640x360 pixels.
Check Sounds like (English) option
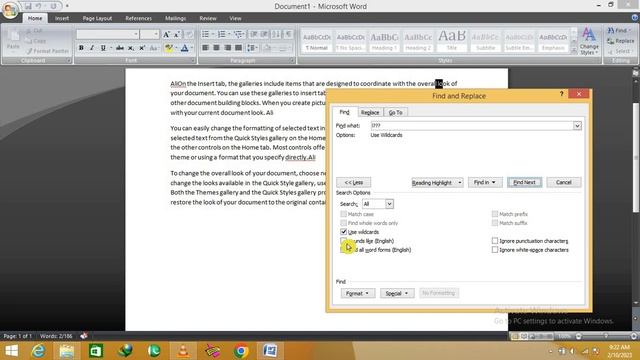(x=344, y=241)
